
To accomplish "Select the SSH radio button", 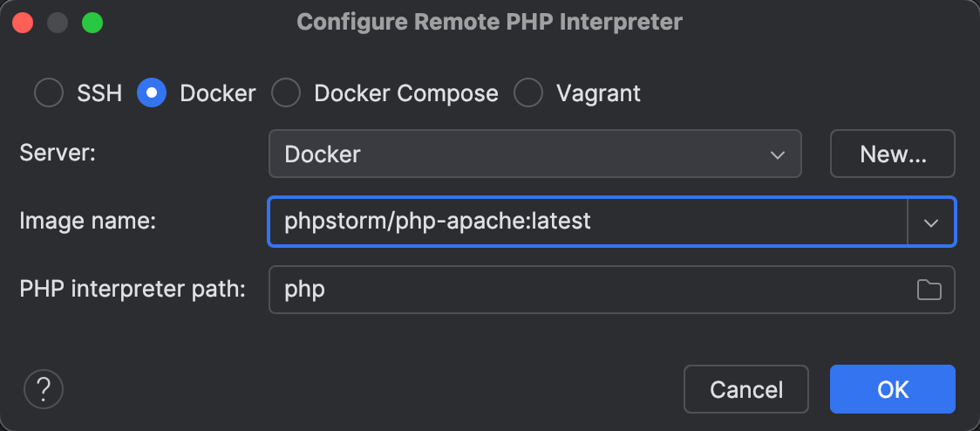I will pyautogui.click(x=49, y=93).
